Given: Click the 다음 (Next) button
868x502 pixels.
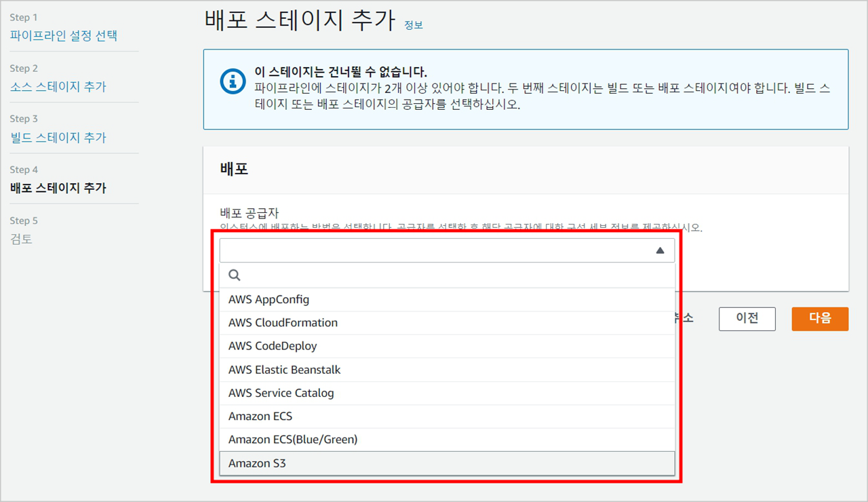Looking at the screenshot, I should click(820, 318).
